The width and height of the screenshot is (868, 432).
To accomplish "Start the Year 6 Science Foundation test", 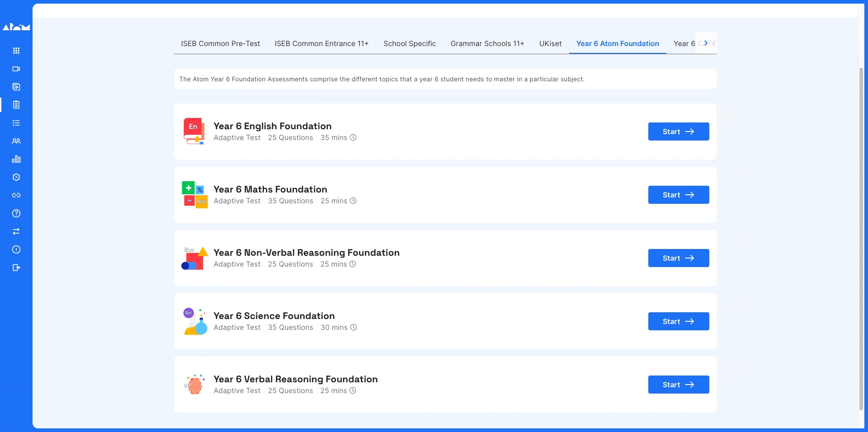I will pos(679,321).
